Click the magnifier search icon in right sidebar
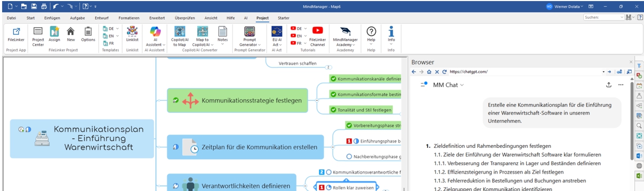 point(639,126)
